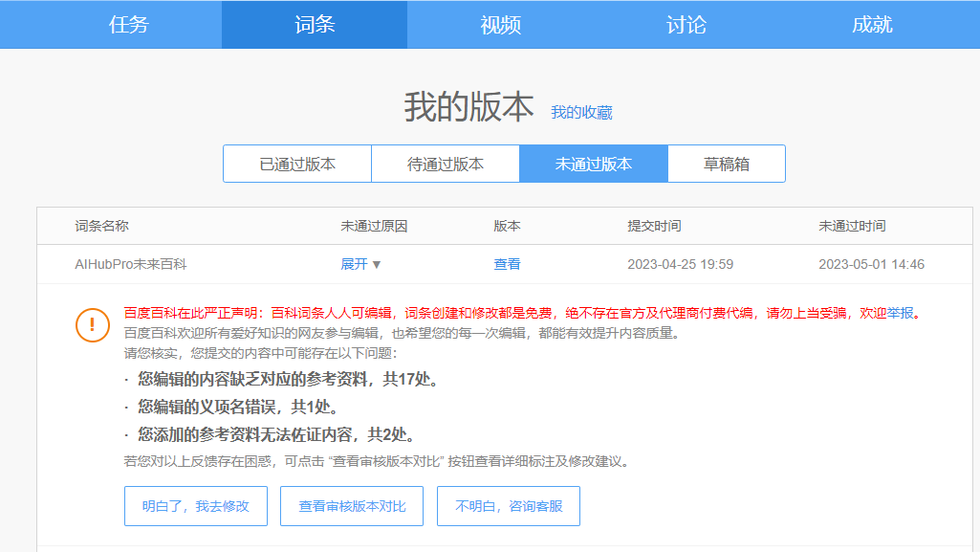
Task: Click the line 请您核实，您提交的内容中可能存在以下问题
Action: [x=261, y=353]
